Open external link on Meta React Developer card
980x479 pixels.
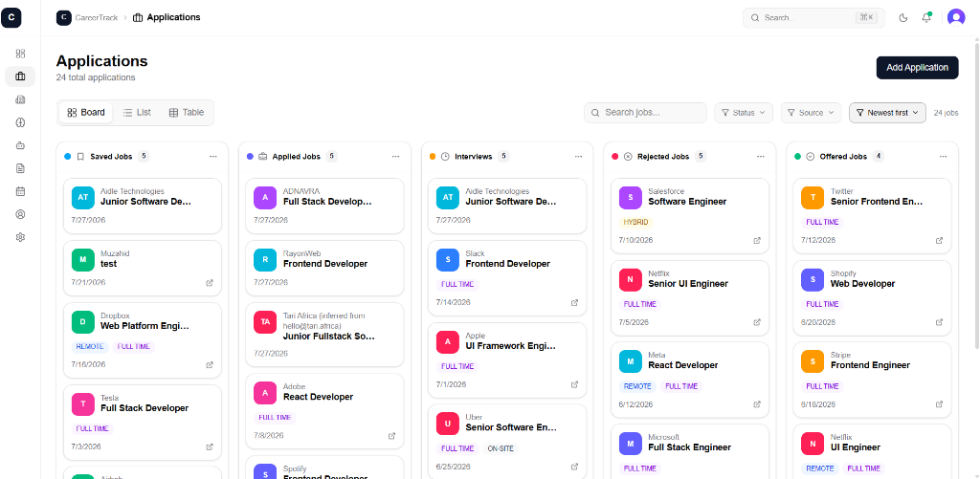(x=757, y=404)
